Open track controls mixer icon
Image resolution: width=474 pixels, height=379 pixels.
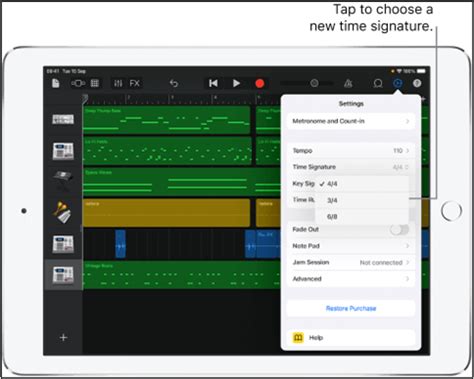(118, 83)
